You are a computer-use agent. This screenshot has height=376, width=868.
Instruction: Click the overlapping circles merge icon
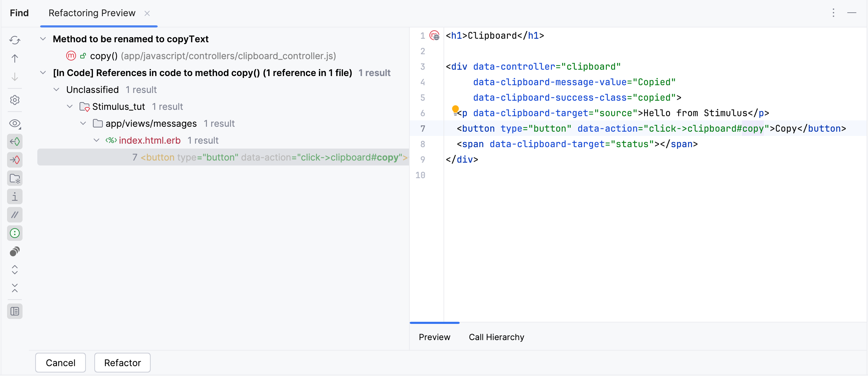(x=15, y=252)
